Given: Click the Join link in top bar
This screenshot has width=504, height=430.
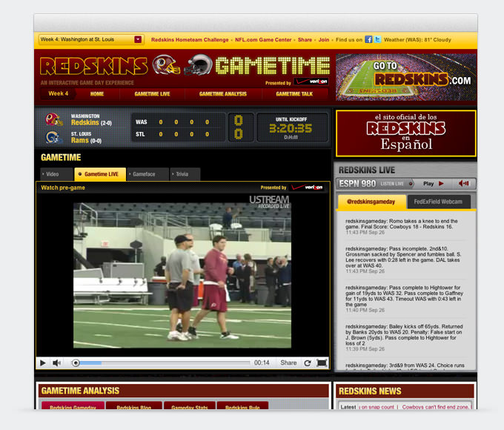Looking at the screenshot, I should 324,40.
